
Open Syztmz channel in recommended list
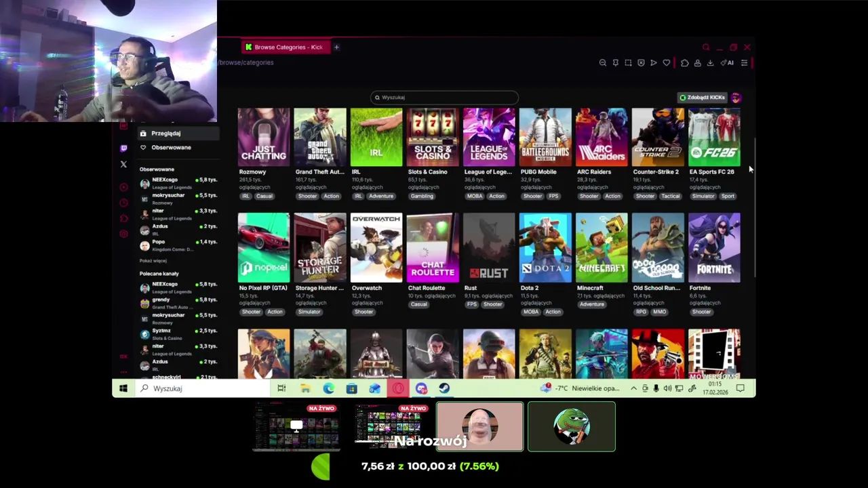pos(178,334)
